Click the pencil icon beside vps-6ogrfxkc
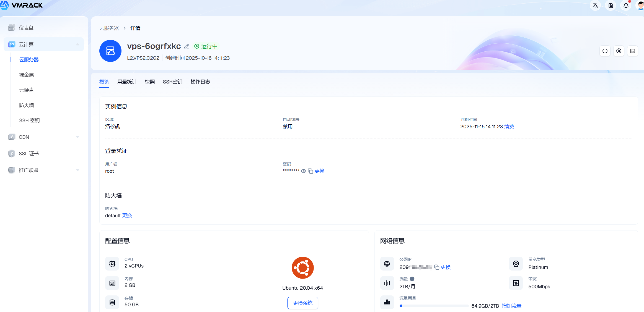This screenshot has height=312, width=644. coord(187,46)
